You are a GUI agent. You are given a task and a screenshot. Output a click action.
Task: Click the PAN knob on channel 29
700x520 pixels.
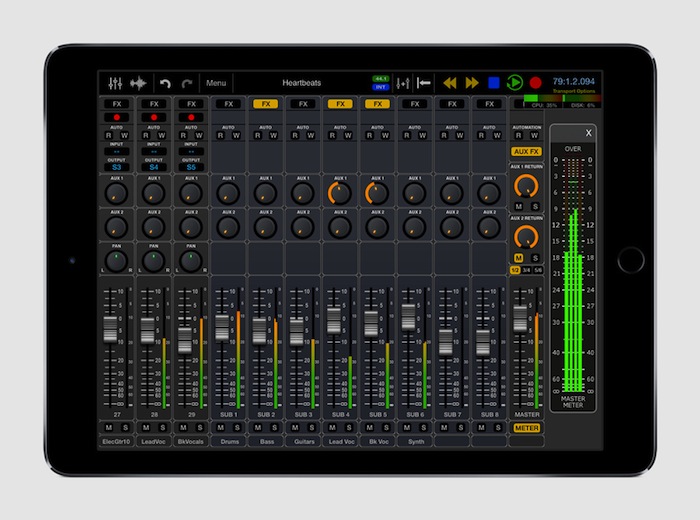(x=191, y=262)
